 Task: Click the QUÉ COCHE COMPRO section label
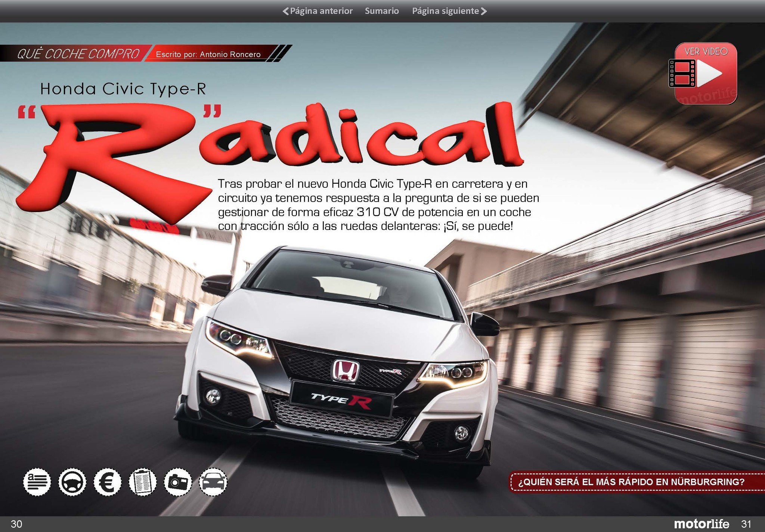tap(78, 54)
